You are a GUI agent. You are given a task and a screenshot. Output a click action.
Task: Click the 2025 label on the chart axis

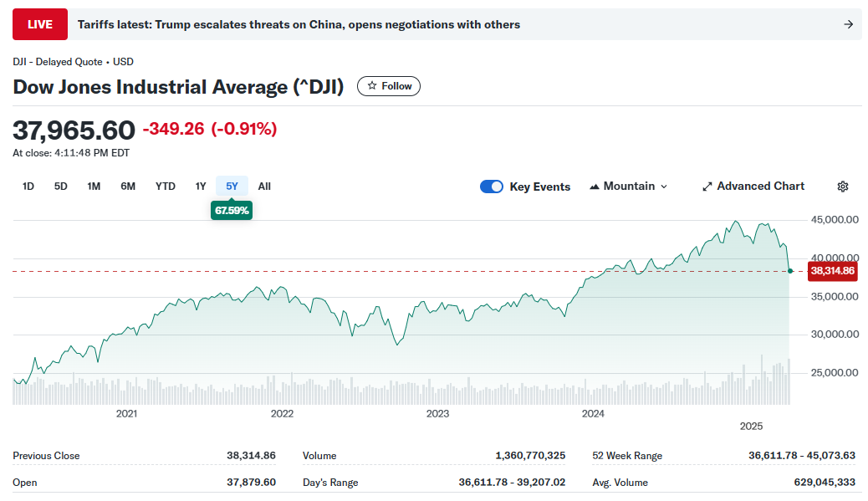tap(751, 427)
